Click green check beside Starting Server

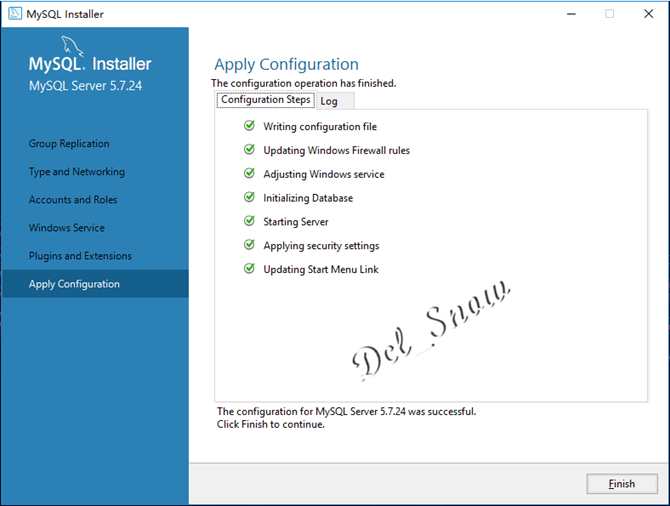tap(249, 221)
